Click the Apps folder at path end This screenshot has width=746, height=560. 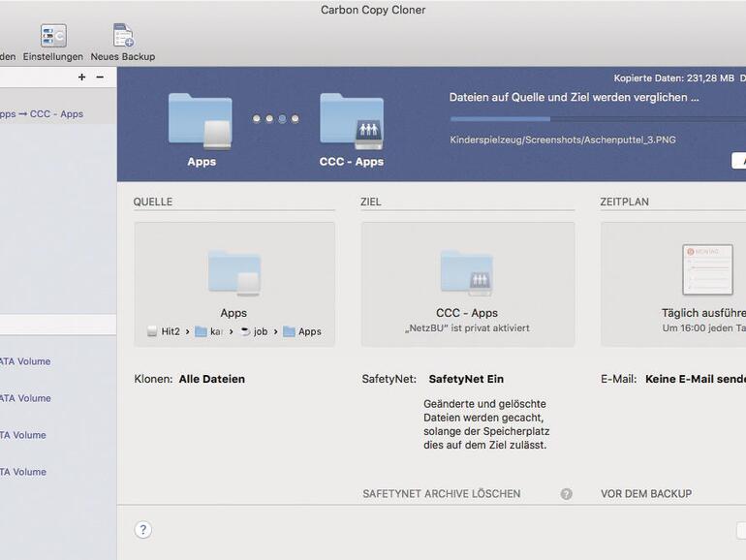click(x=302, y=331)
